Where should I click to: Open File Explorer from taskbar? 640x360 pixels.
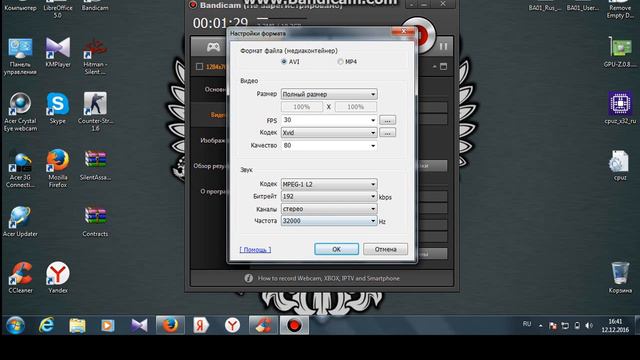(x=77, y=325)
